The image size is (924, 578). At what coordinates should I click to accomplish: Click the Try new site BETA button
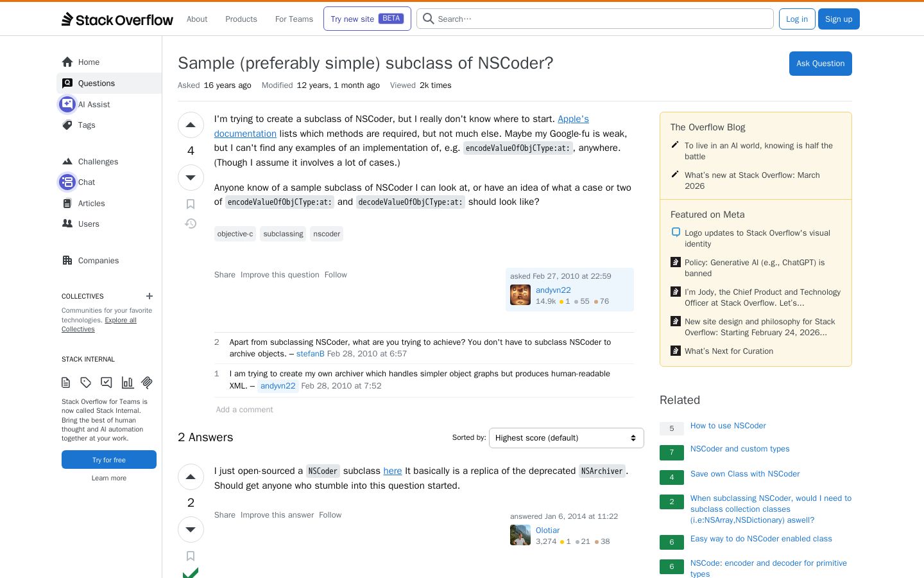[x=367, y=19]
